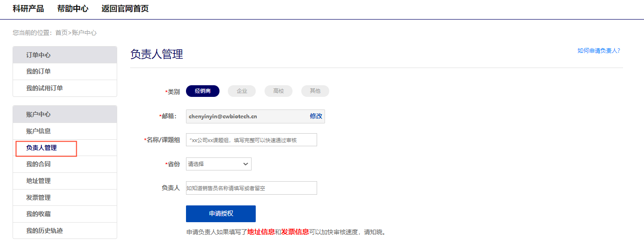Open the 科研产品 top menu

[x=28, y=8]
